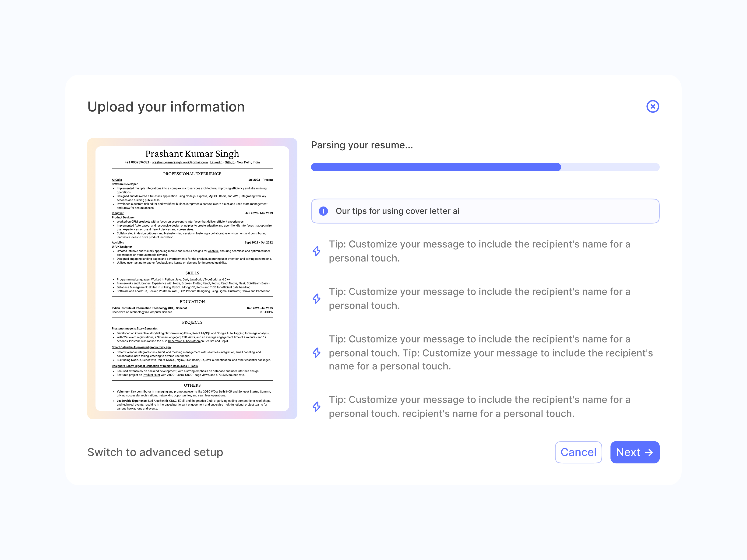The height and width of the screenshot is (560, 747).
Task: Click the AI Calls company link
Action: 116,180
